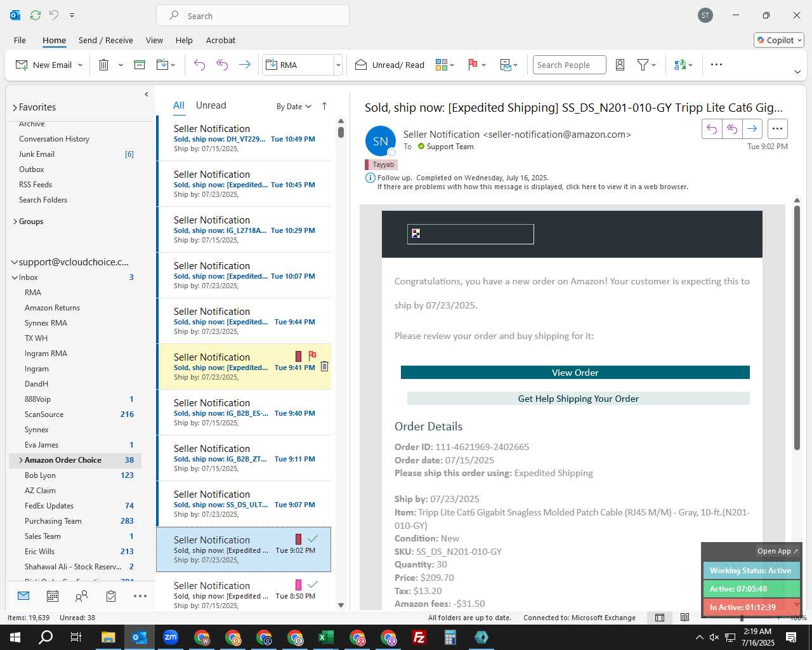Delete the Tue 9:41 PM message via trash icon
Viewport: 812px width, 650px height.
coord(324,366)
